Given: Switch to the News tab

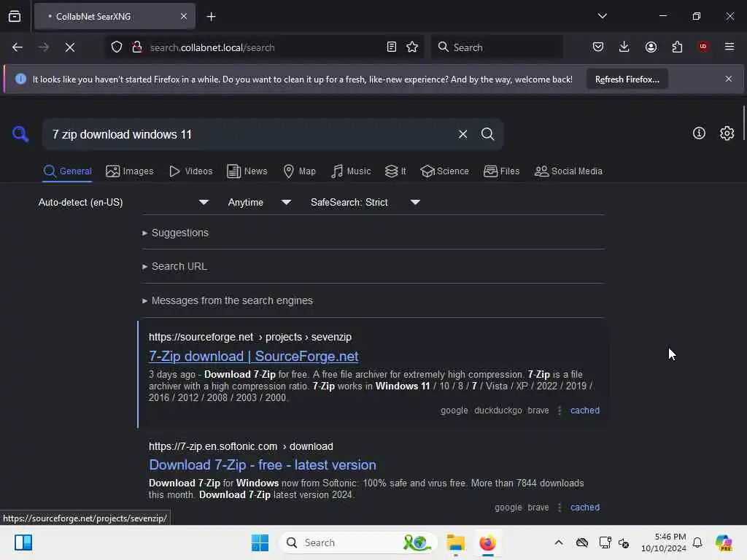Looking at the screenshot, I should [x=247, y=171].
